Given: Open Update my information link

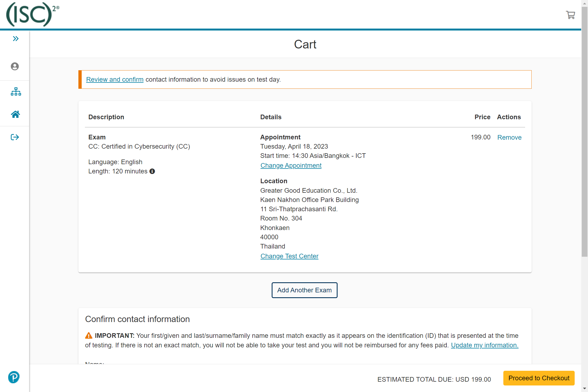Looking at the screenshot, I should coord(485,345).
